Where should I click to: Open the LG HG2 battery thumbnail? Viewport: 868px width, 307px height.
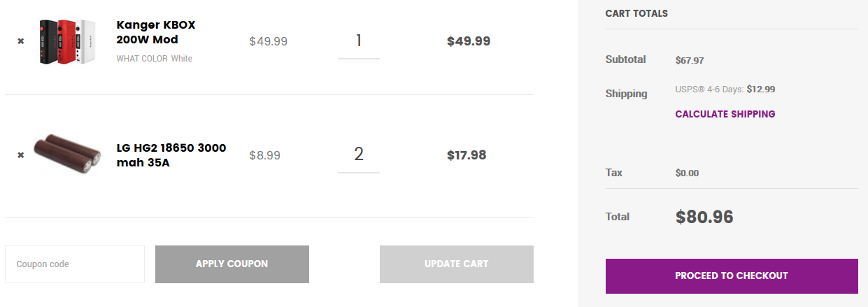[67, 155]
